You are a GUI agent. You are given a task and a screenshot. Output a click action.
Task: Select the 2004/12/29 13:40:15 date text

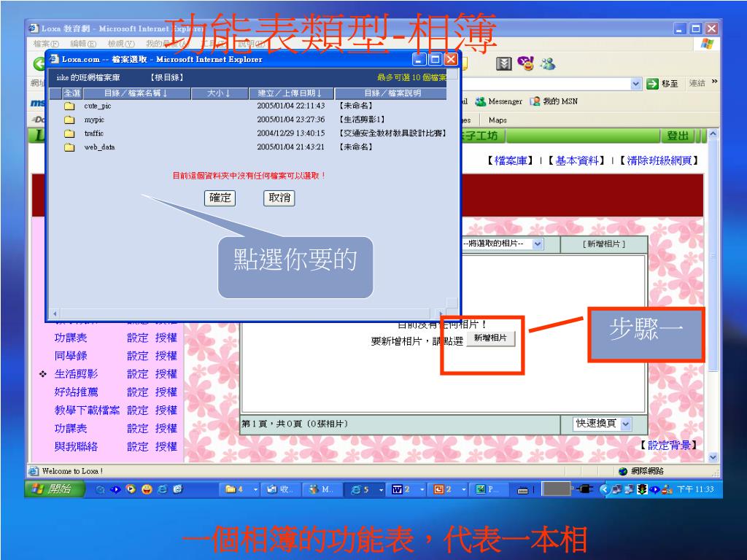[x=290, y=133]
